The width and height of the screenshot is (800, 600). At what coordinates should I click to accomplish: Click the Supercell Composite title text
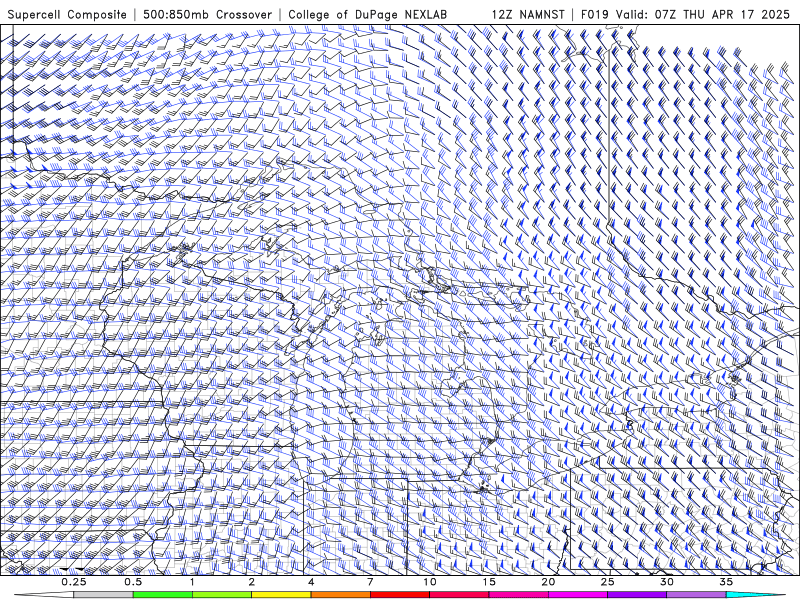(x=67, y=14)
